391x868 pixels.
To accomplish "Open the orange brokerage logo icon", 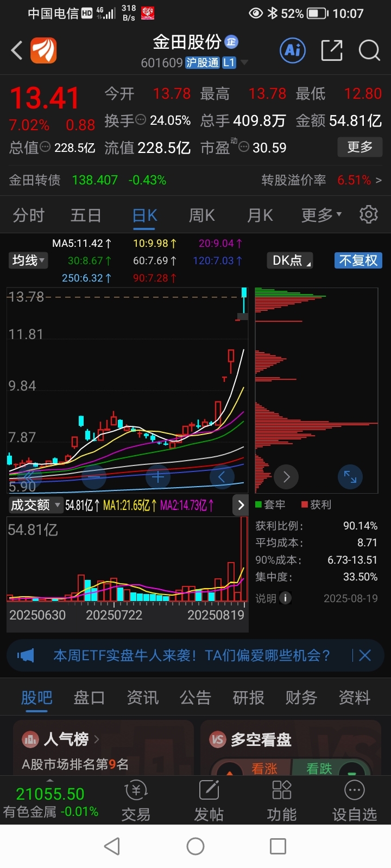I will pos(43,50).
